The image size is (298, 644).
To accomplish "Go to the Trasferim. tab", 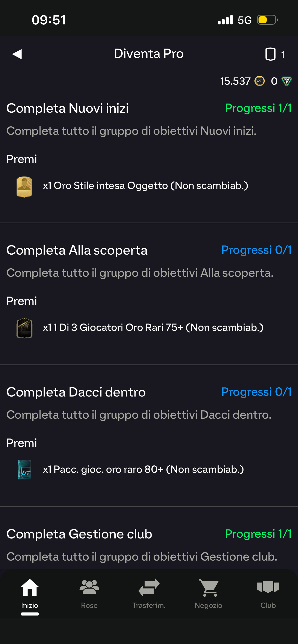I will click(149, 593).
